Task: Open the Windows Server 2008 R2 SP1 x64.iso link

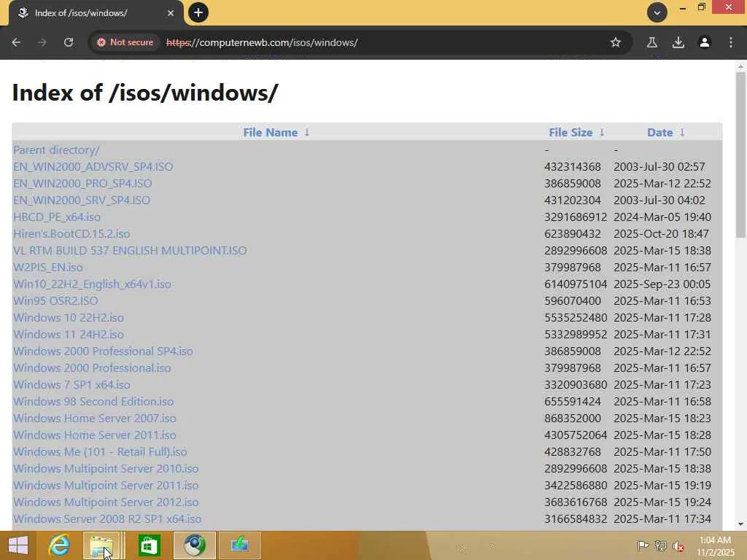Action: coord(107,518)
